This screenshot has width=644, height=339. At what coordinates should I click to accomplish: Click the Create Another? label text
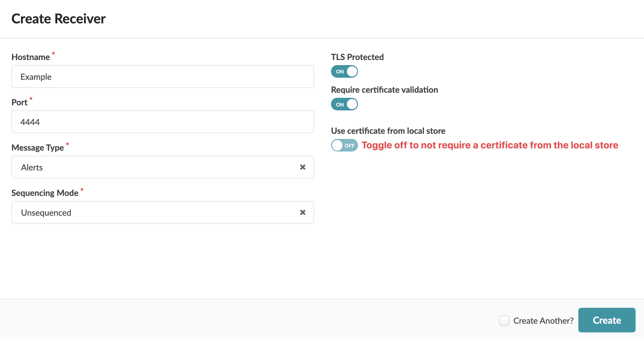coord(543,321)
